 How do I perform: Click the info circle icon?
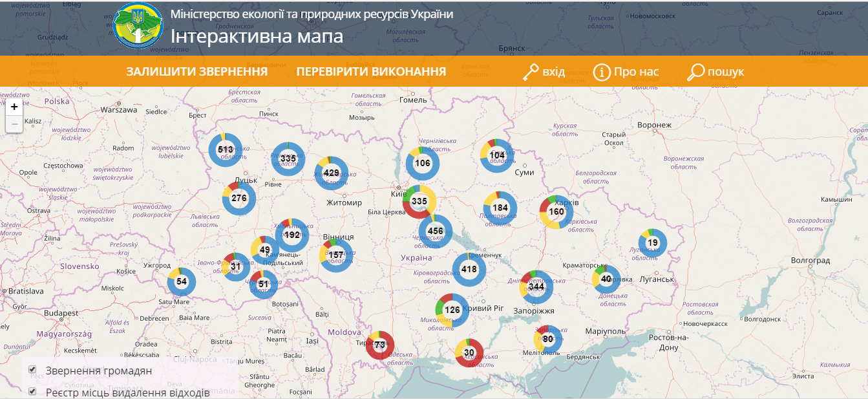point(602,72)
